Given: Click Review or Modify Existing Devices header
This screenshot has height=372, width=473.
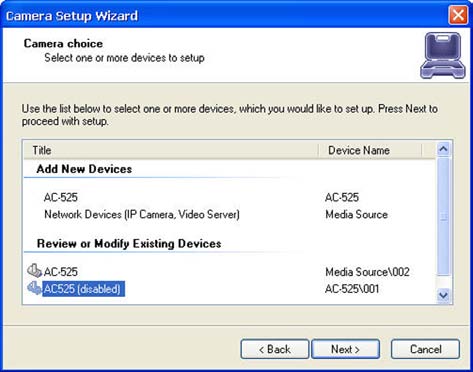Looking at the screenshot, I should [x=129, y=244].
